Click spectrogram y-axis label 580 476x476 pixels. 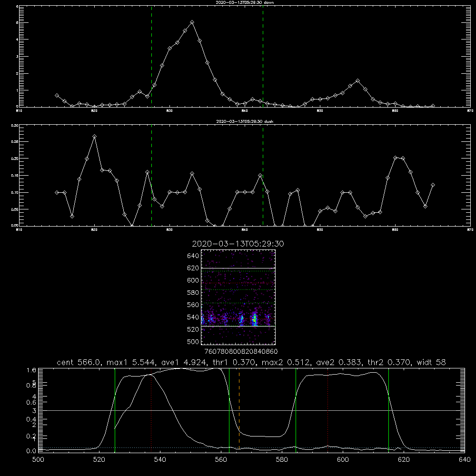pos(193,292)
